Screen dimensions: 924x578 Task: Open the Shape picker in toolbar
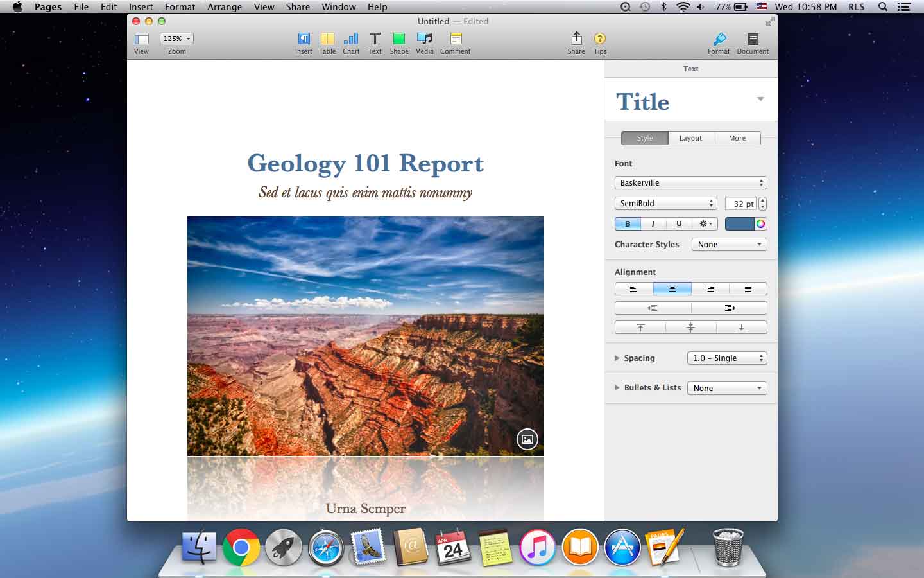pyautogui.click(x=398, y=39)
